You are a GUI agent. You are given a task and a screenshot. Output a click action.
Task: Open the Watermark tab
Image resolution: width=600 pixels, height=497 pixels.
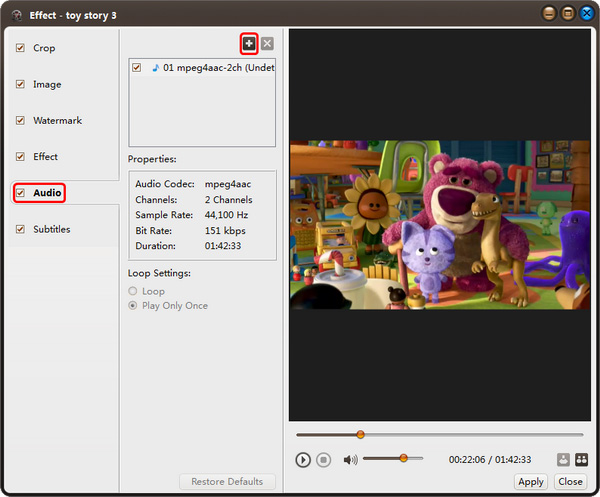click(x=57, y=121)
